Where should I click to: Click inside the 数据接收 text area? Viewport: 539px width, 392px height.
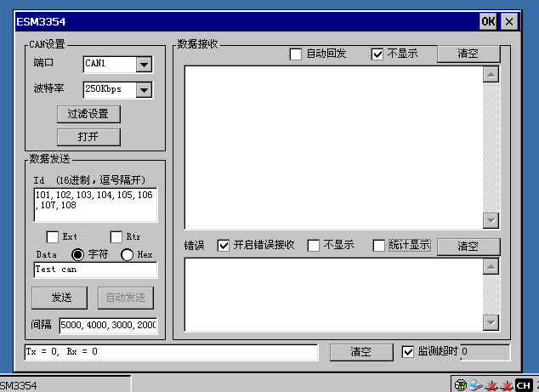pos(333,147)
